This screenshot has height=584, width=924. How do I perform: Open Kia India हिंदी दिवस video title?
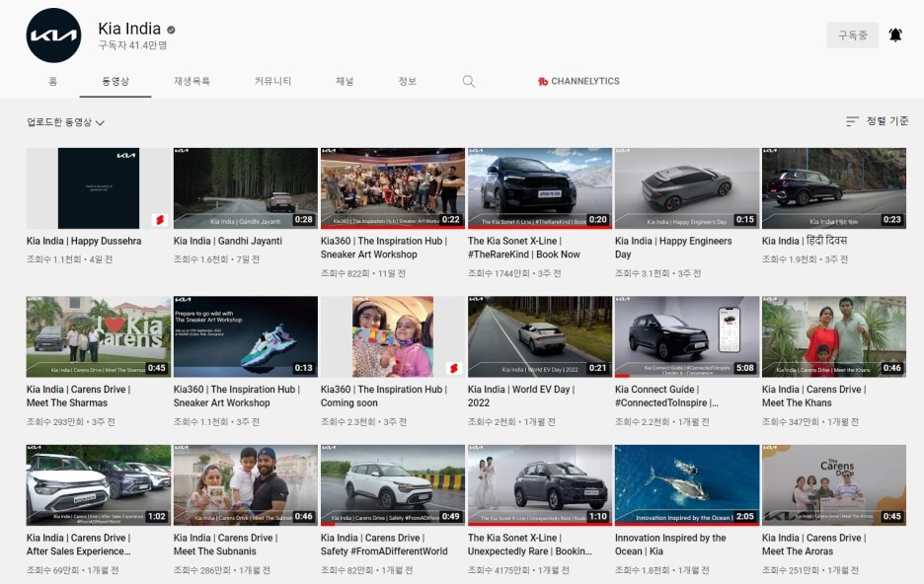tap(805, 241)
